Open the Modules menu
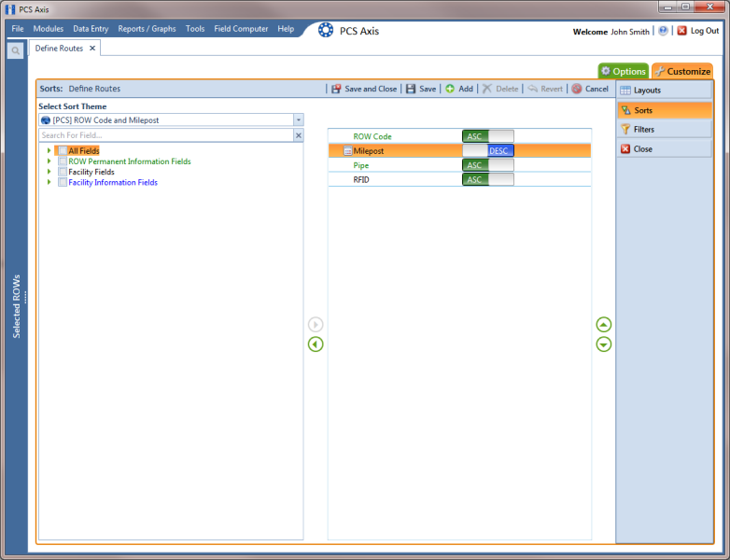The width and height of the screenshot is (730, 560). coord(48,29)
